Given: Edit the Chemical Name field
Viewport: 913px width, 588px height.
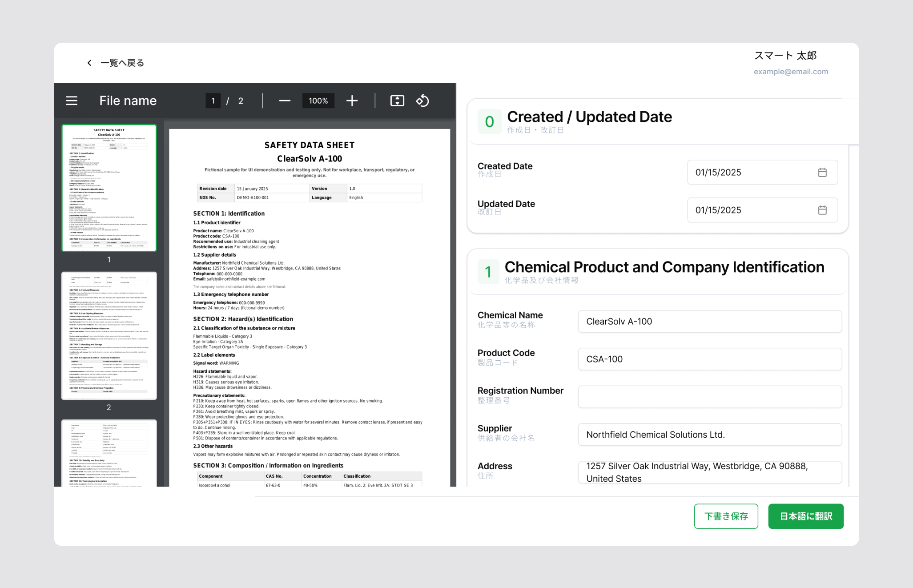Looking at the screenshot, I should (x=710, y=322).
